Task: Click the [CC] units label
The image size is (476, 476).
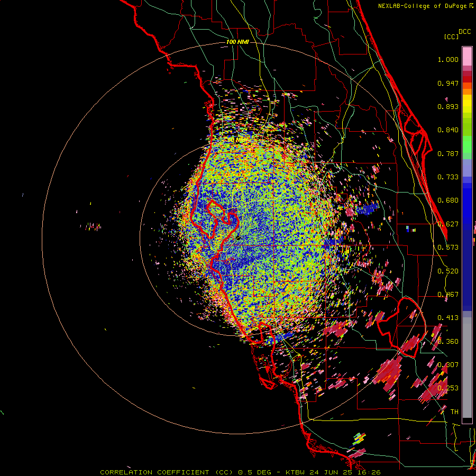Action: pos(451,36)
